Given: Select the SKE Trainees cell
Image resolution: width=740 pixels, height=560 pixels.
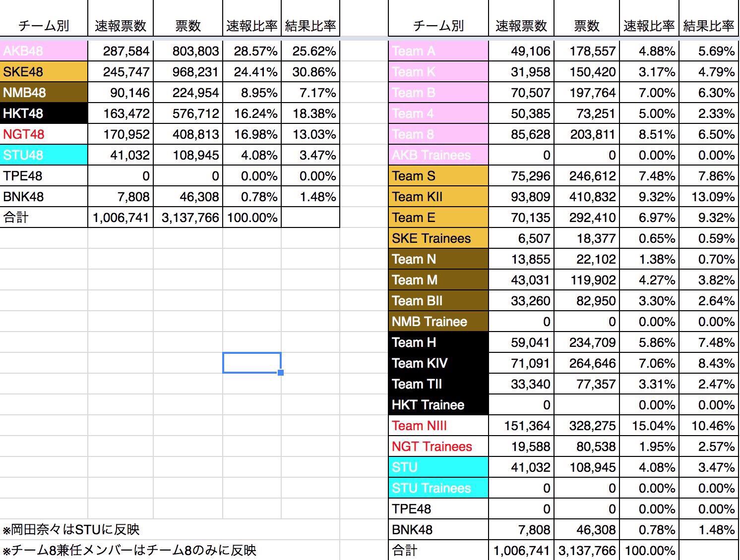Looking at the screenshot, I should pos(438,238).
